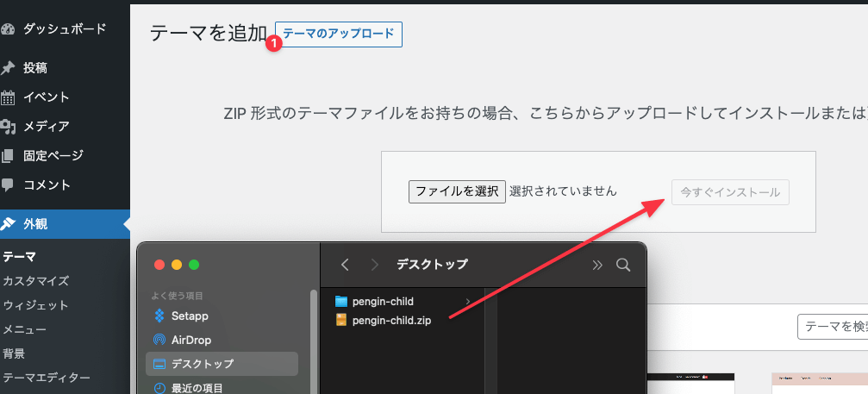This screenshot has height=394, width=868.
Task: Click the テーマを検索 search field
Action: pyautogui.click(x=833, y=327)
